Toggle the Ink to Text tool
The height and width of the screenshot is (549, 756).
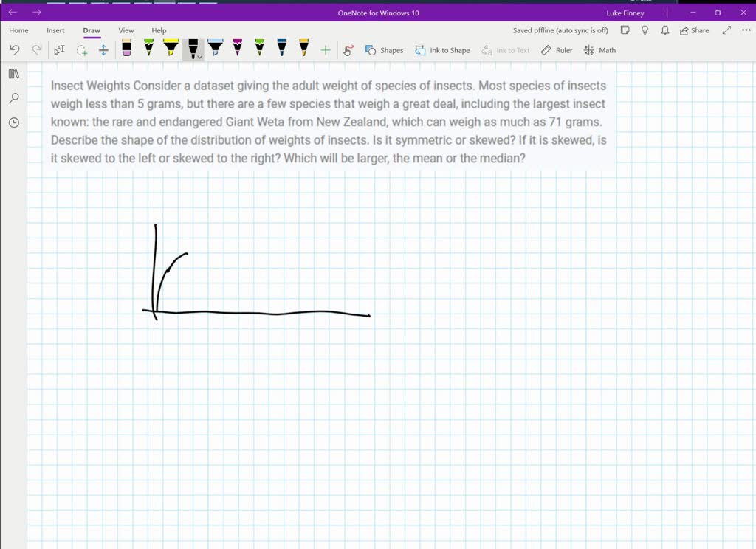pyautogui.click(x=506, y=50)
